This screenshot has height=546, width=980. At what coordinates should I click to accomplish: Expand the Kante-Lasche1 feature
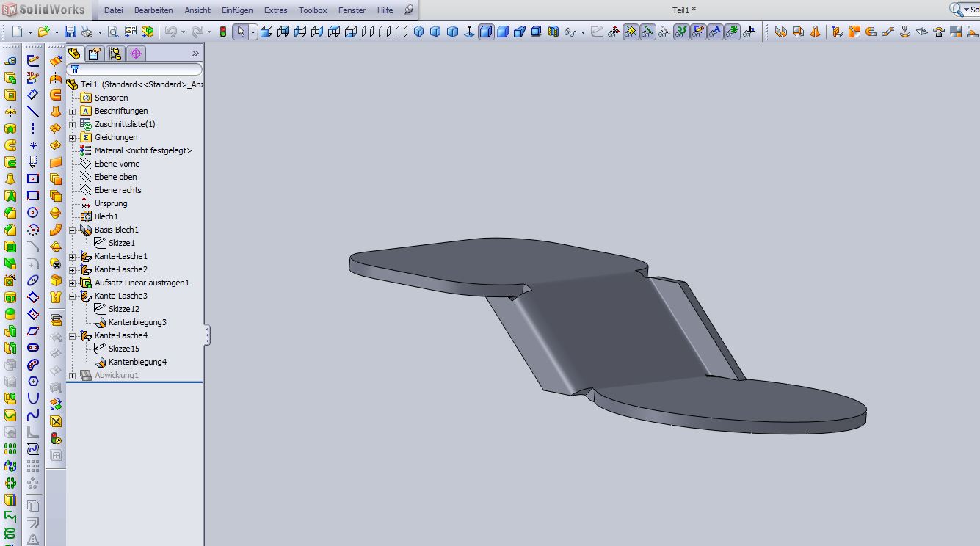coord(73,257)
